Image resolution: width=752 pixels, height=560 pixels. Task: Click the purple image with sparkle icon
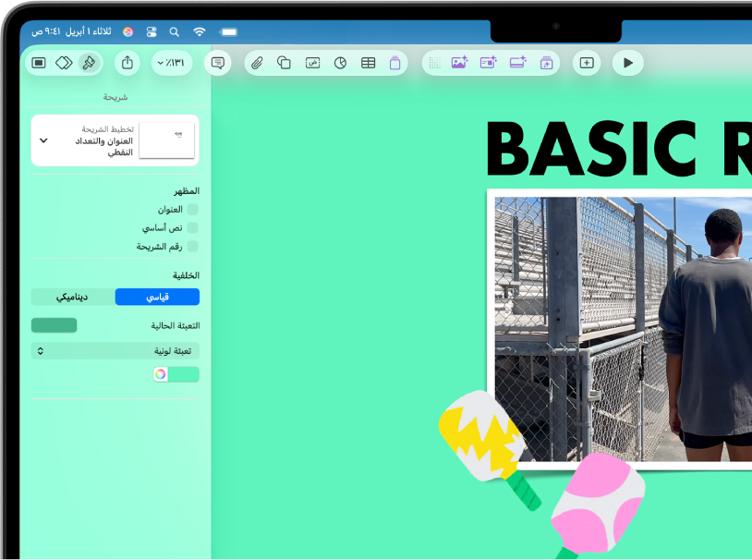(459, 63)
